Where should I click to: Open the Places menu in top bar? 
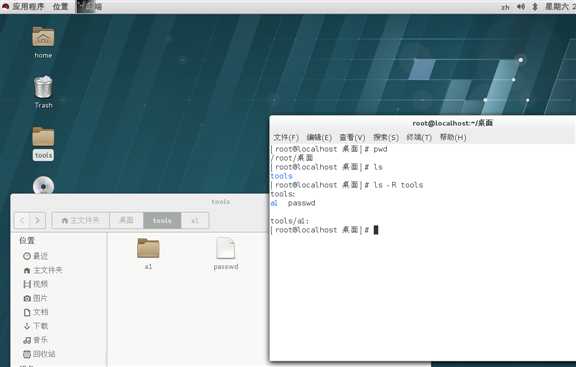pos(60,7)
